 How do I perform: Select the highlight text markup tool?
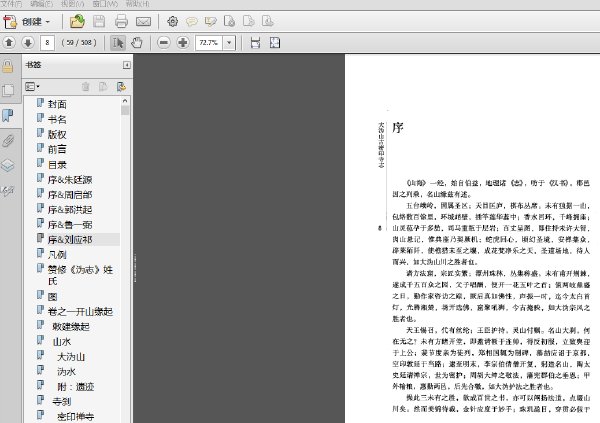click(x=210, y=21)
